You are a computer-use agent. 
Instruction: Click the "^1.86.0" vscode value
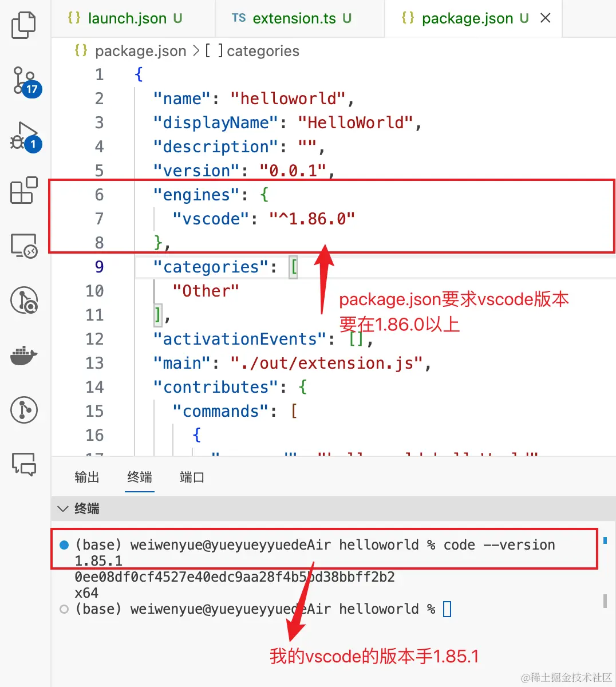click(x=312, y=219)
